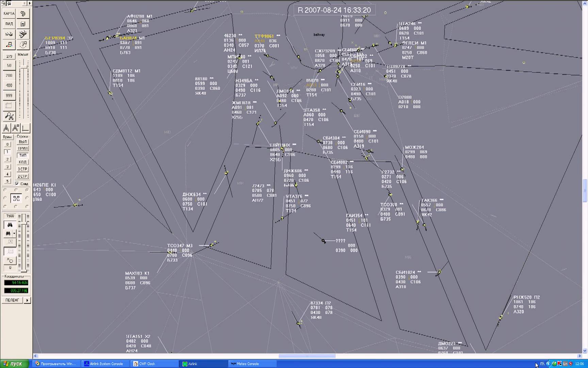Screen dimensions: 588x368
Task: Select the upper-right label position radio button
Action: click(27, 190)
